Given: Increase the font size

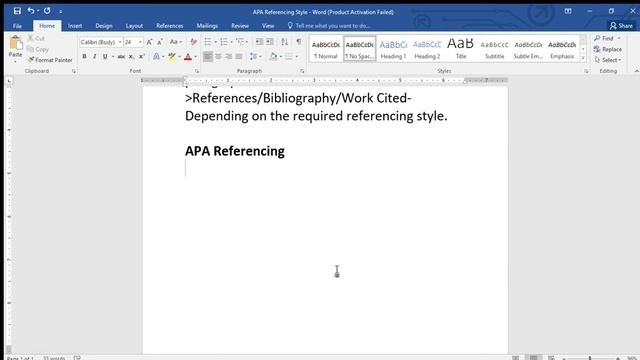Looking at the screenshot, I should pyautogui.click(x=149, y=42).
